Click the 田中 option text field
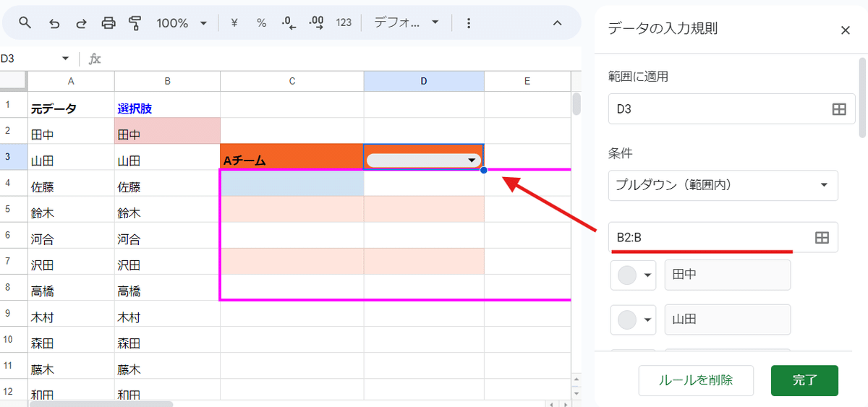 click(x=728, y=275)
